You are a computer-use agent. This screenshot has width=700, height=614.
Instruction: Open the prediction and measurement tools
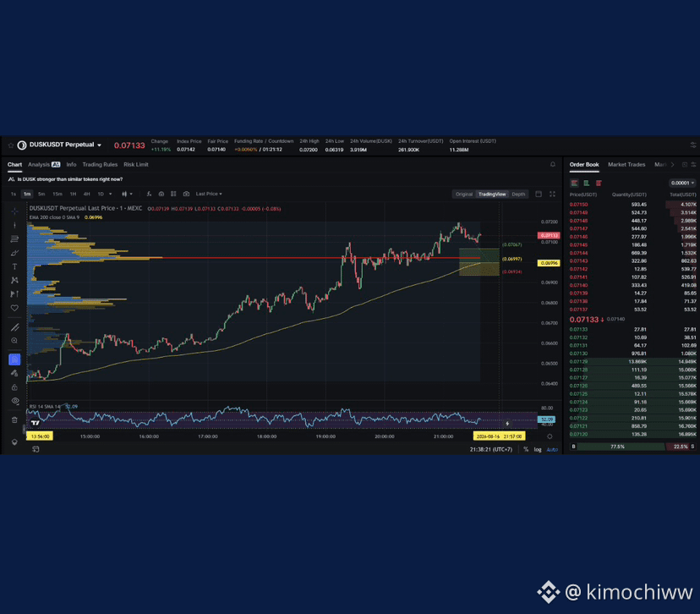(14, 293)
